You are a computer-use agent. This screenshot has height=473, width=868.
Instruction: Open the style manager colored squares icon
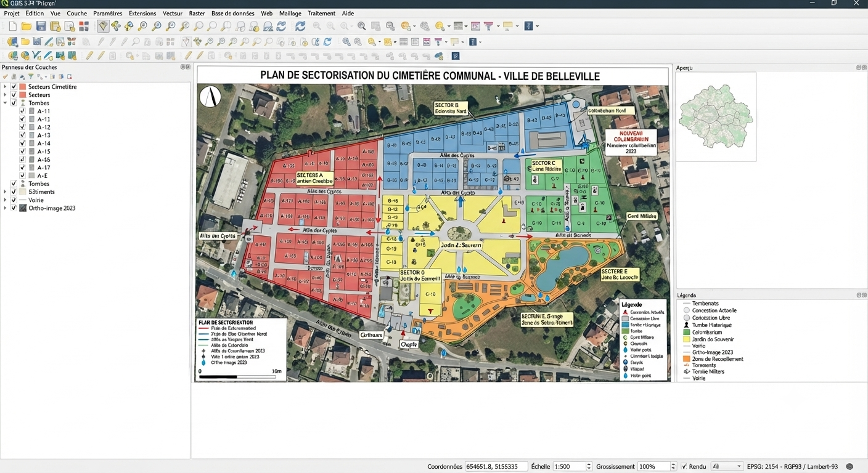point(84,26)
